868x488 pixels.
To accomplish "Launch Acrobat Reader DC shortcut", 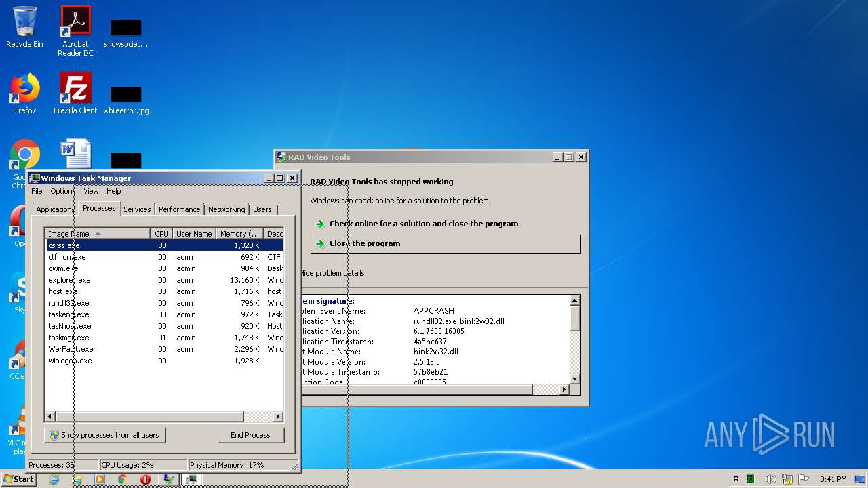I will click(x=75, y=31).
